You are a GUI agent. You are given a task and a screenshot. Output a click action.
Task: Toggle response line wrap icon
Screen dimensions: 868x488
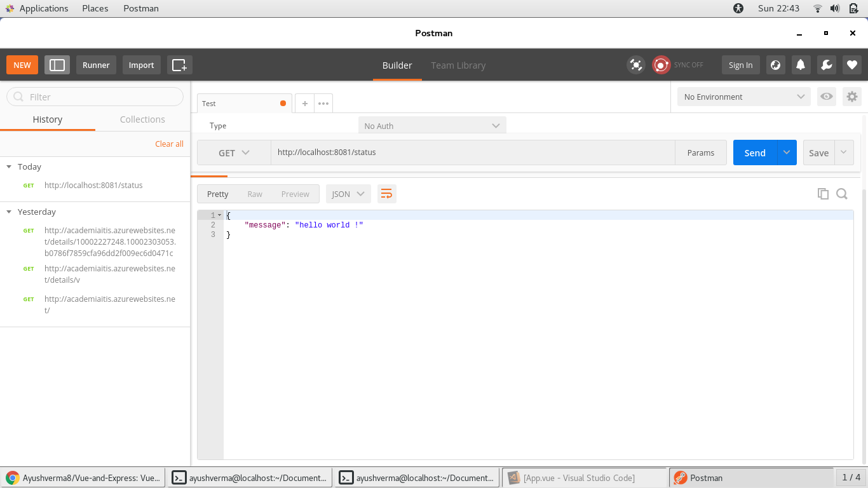coord(386,194)
